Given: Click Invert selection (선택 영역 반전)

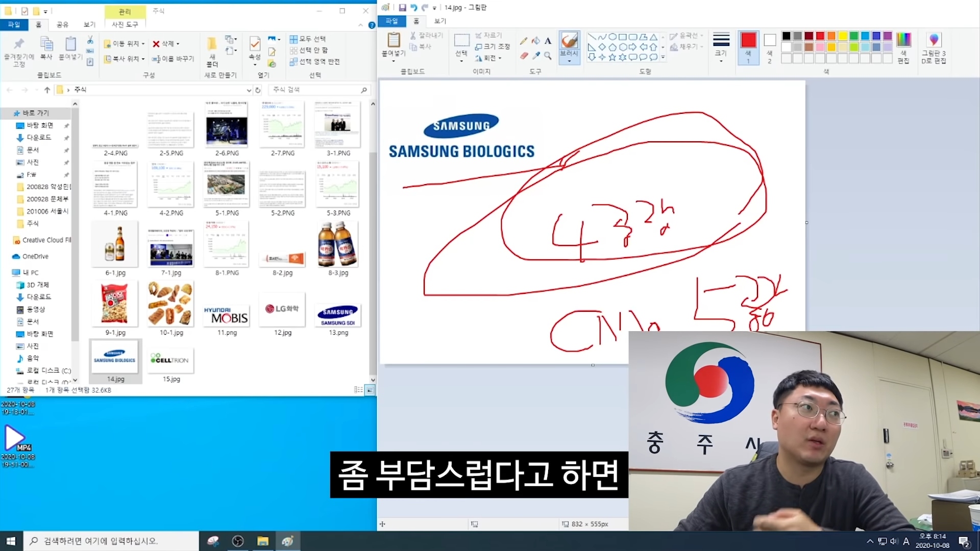Looking at the screenshot, I should 314,61.
